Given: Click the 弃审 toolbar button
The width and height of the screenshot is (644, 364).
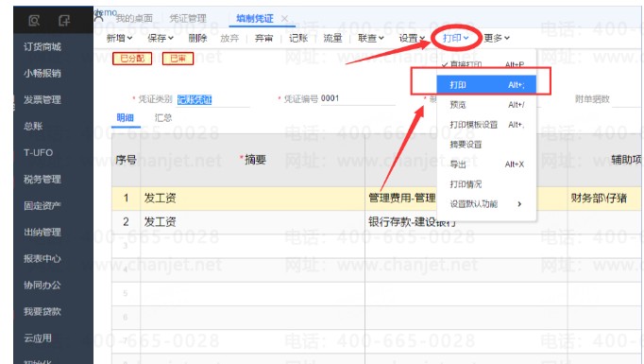Looking at the screenshot, I should pyautogui.click(x=263, y=38).
